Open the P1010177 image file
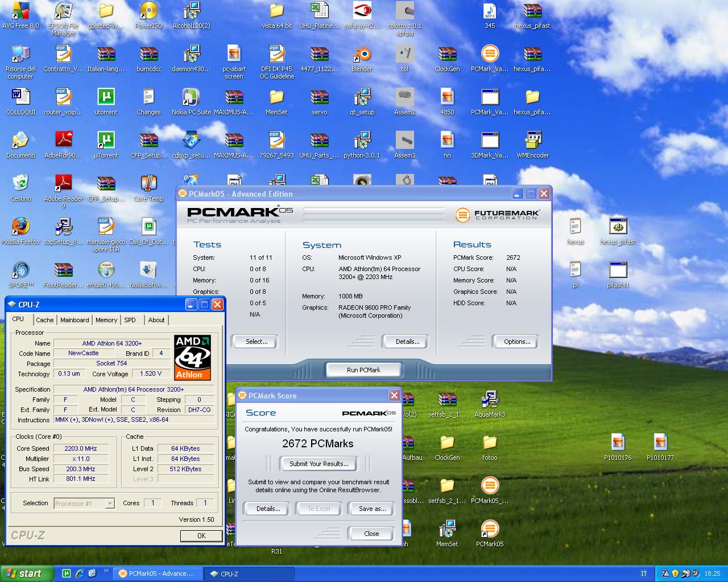Viewport: 728px width, 582px height. [660, 447]
